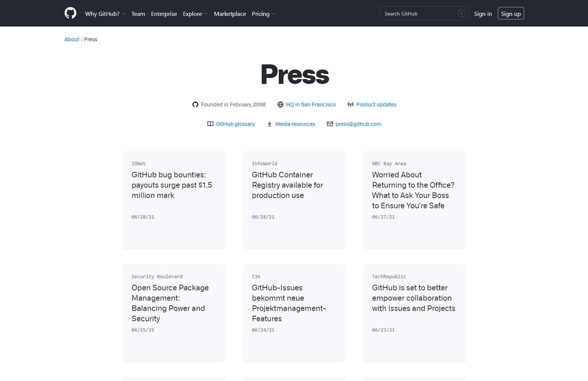This screenshot has width=588, height=381.
Task: Open the InfoWorld Container Registry article
Action: (x=294, y=200)
